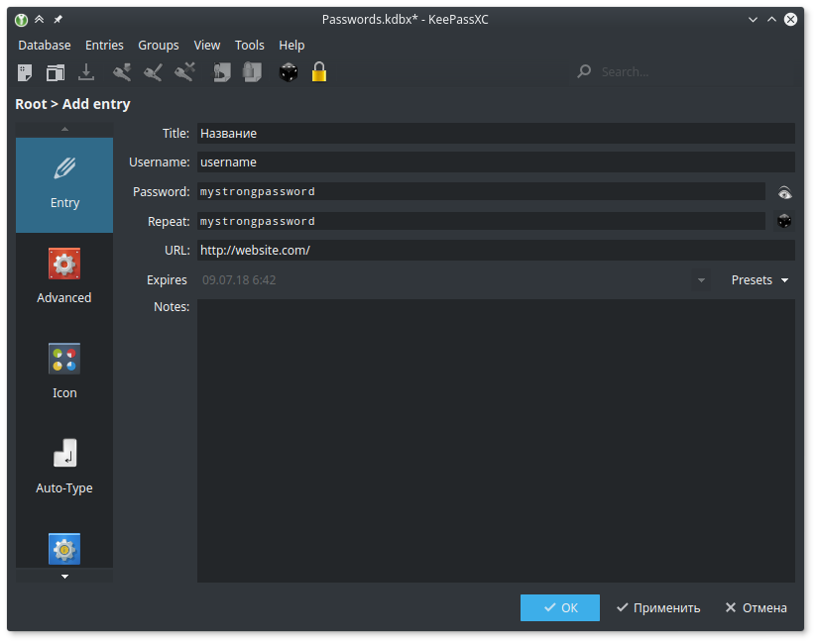
Task: Open the Database menu
Action: click(45, 46)
